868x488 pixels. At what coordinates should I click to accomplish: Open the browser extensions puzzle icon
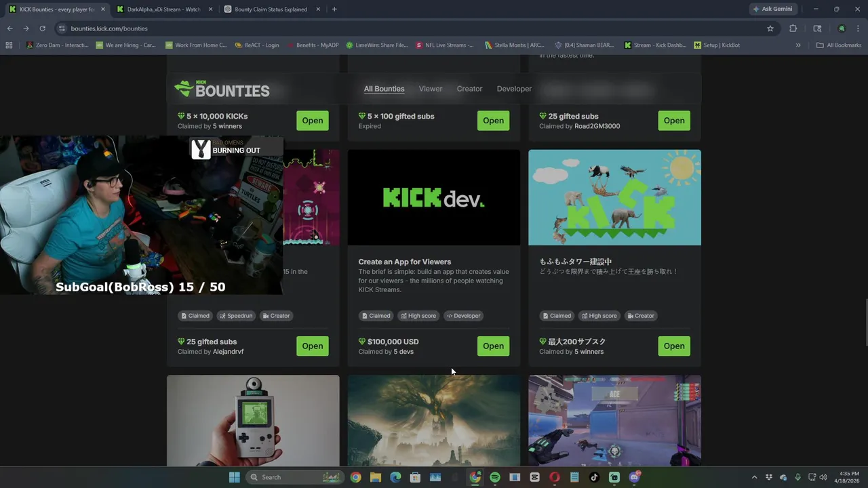(x=793, y=28)
